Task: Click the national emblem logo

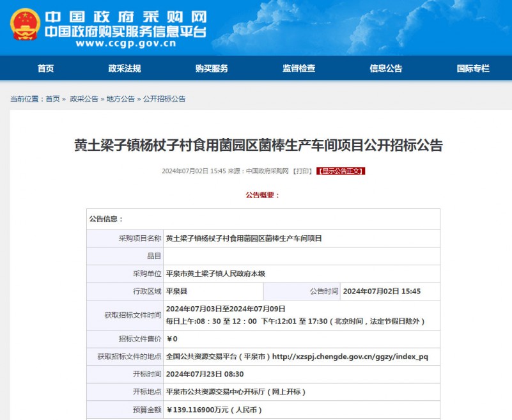Action: tap(25, 24)
